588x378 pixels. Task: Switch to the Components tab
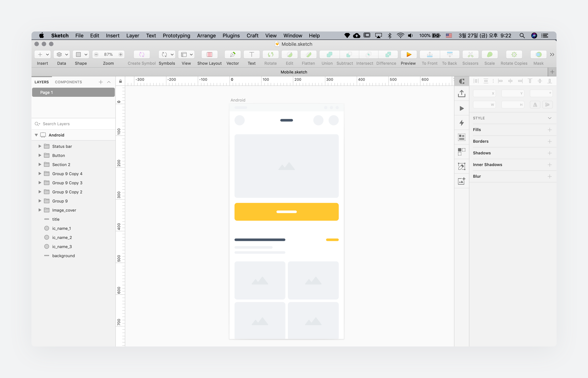(68, 82)
